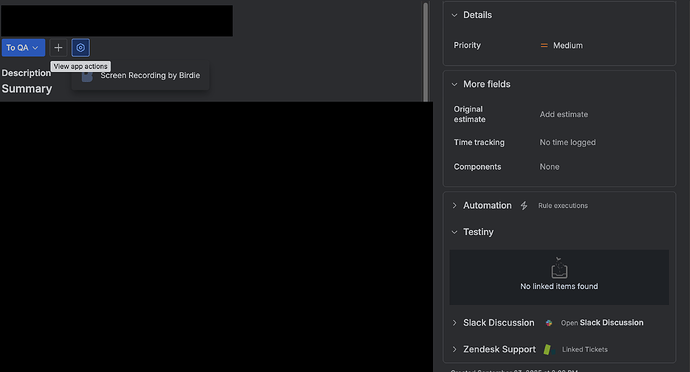This screenshot has height=372, width=690.
Task: Click the Slack logo icon
Action: pos(549,323)
